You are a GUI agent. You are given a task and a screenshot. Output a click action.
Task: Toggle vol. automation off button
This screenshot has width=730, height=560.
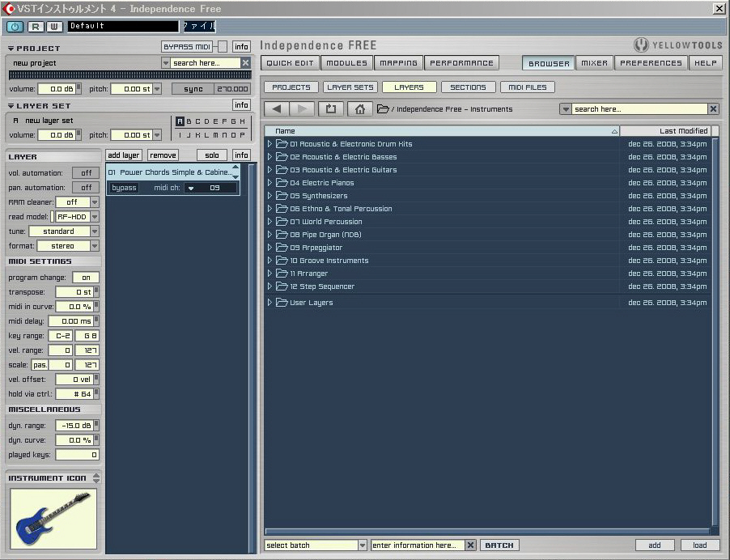click(x=86, y=173)
